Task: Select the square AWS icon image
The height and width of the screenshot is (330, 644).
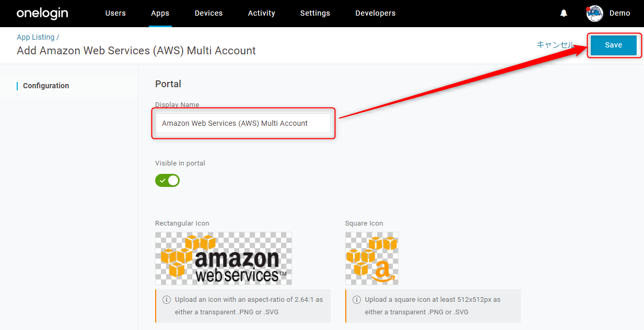Action: (372, 258)
